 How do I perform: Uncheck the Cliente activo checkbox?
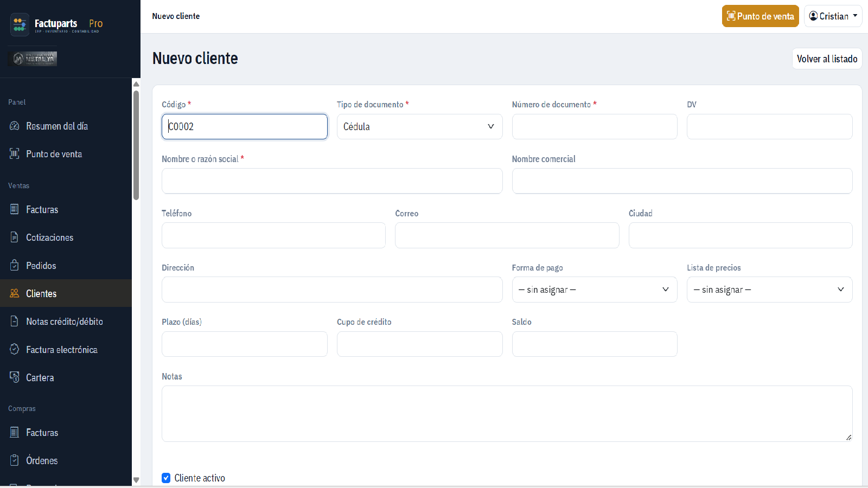(x=166, y=478)
